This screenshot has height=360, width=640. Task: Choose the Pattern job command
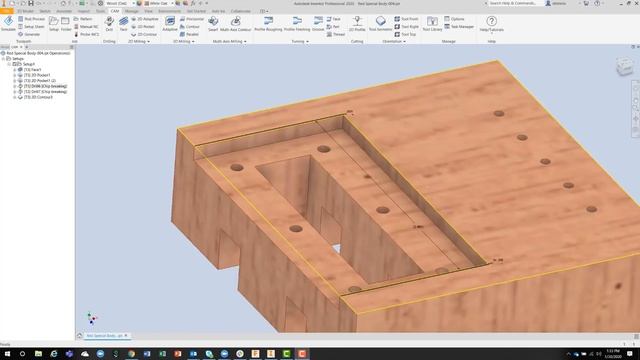83,19
